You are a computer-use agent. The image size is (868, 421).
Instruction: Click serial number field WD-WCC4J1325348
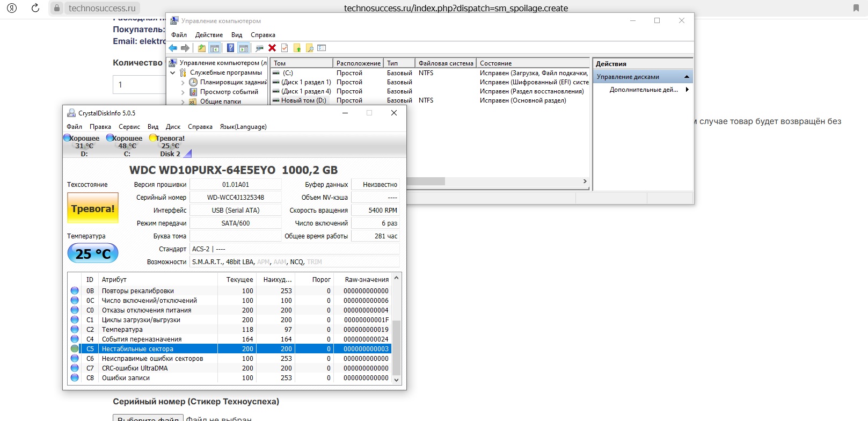[x=236, y=198]
